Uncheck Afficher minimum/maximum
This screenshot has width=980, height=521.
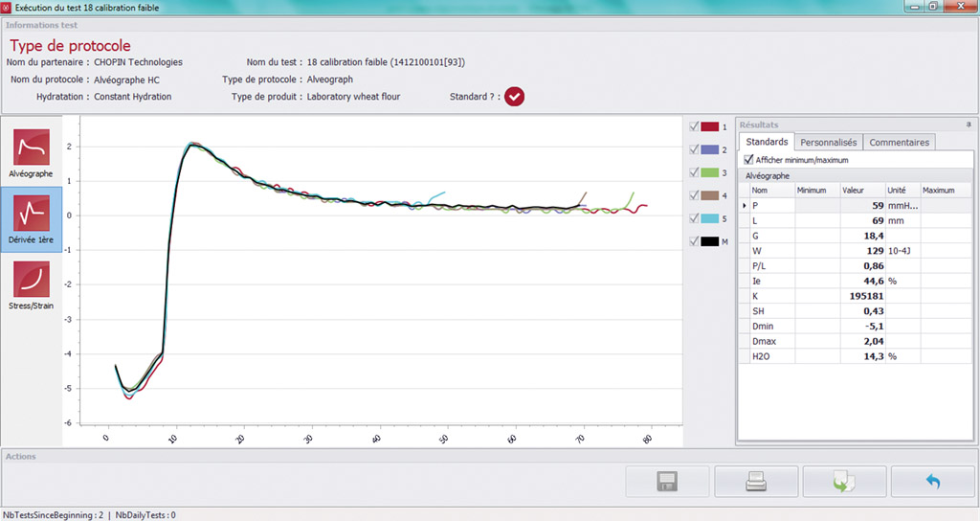(x=748, y=160)
